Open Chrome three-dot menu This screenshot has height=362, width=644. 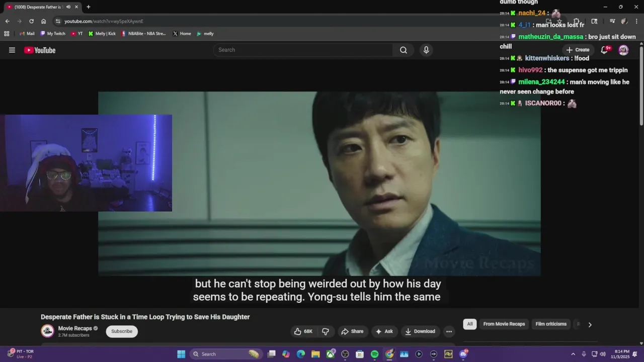pos(635,21)
